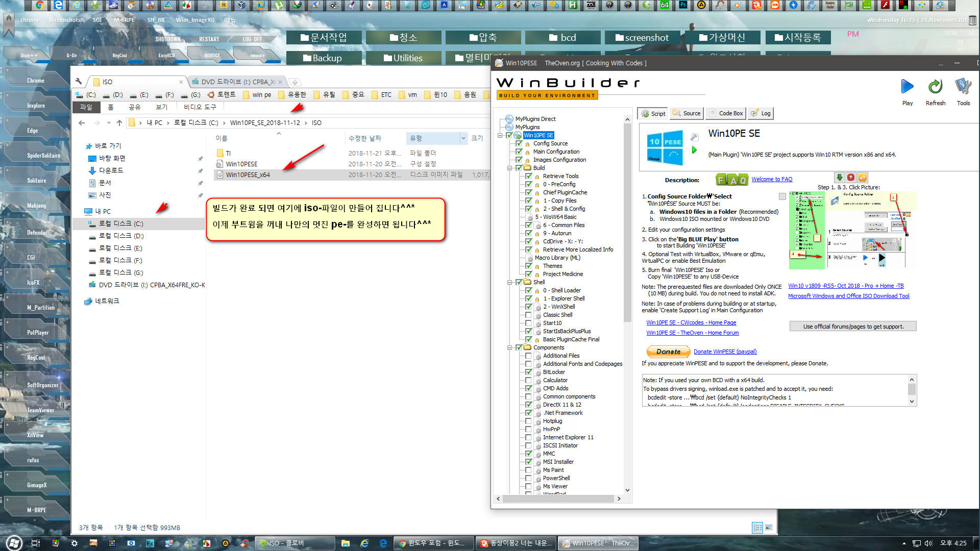
Task: Expand the 로컬 디스크 (C:) breadcrumb chevron
Action: (224, 123)
